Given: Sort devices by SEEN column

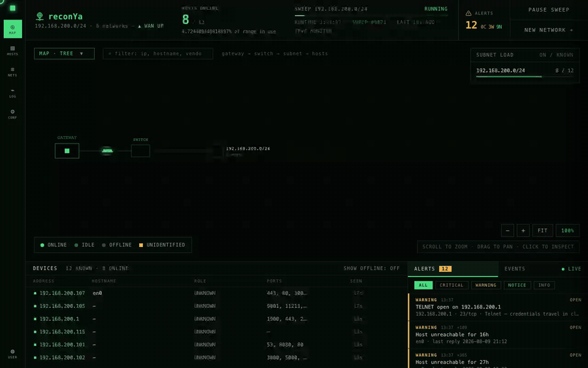Looking at the screenshot, I should pyautogui.click(x=356, y=281).
